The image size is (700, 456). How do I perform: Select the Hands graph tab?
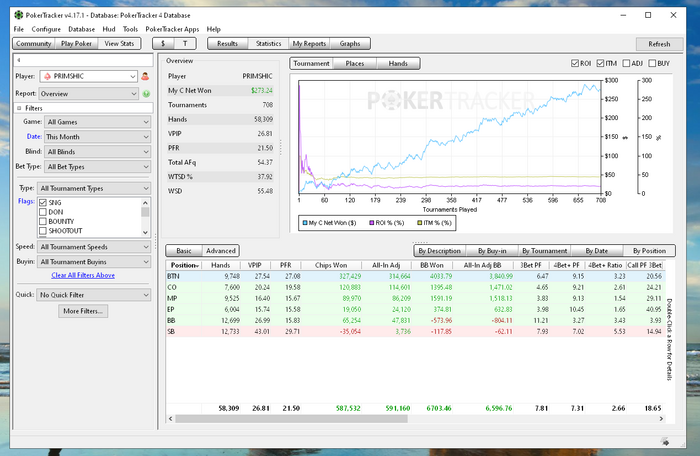tap(398, 63)
